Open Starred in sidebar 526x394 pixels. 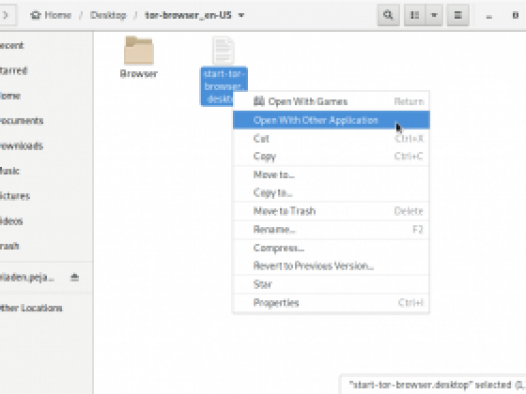pos(46,70)
